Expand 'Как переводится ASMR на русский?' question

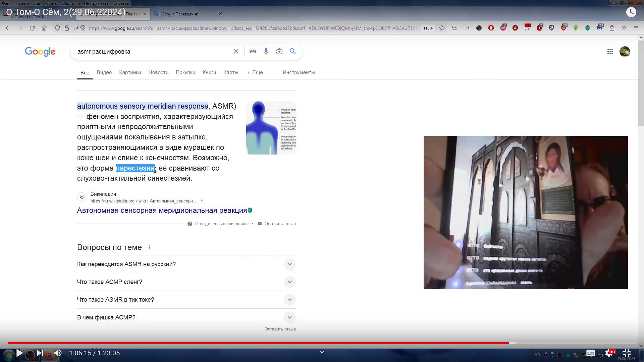click(289, 264)
